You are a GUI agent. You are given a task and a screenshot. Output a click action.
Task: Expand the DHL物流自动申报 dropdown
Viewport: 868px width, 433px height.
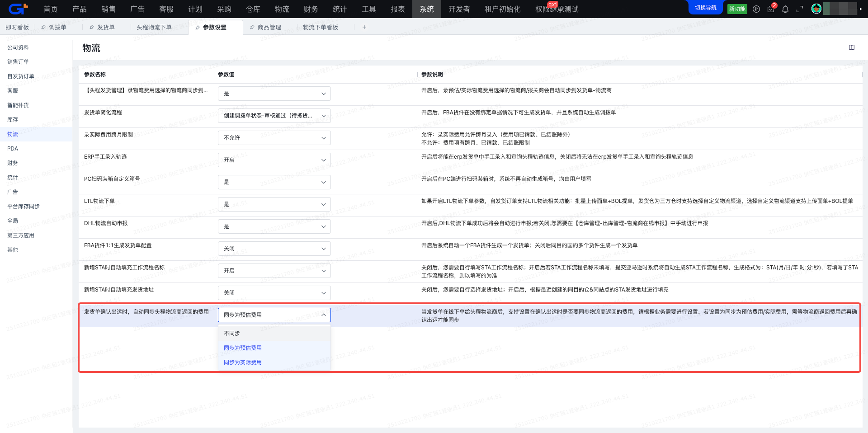(274, 226)
